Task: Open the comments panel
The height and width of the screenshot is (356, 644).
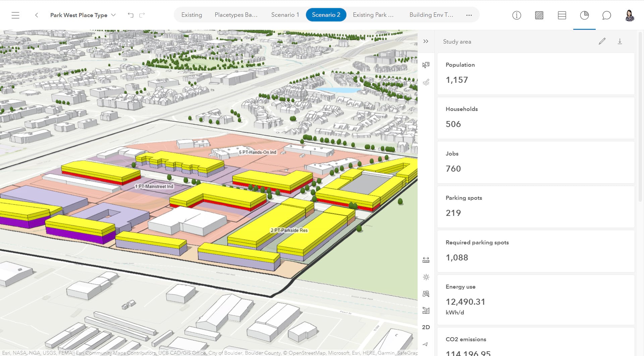Action: (607, 15)
